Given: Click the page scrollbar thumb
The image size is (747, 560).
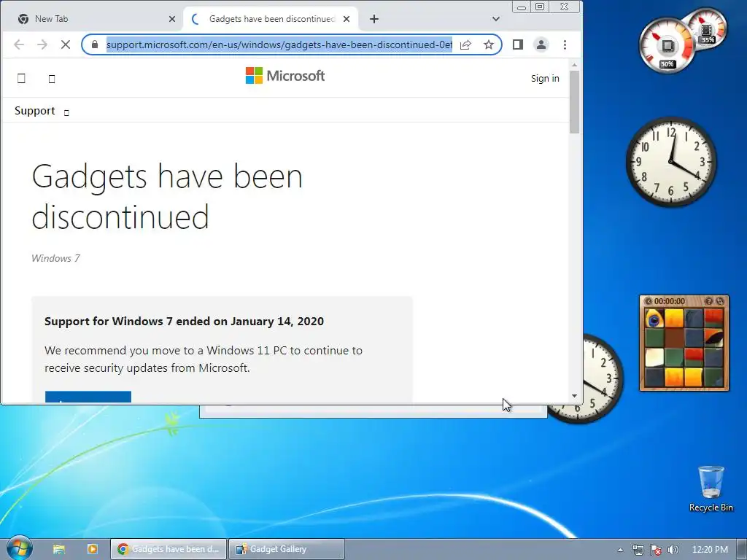Looking at the screenshot, I should tap(574, 102).
